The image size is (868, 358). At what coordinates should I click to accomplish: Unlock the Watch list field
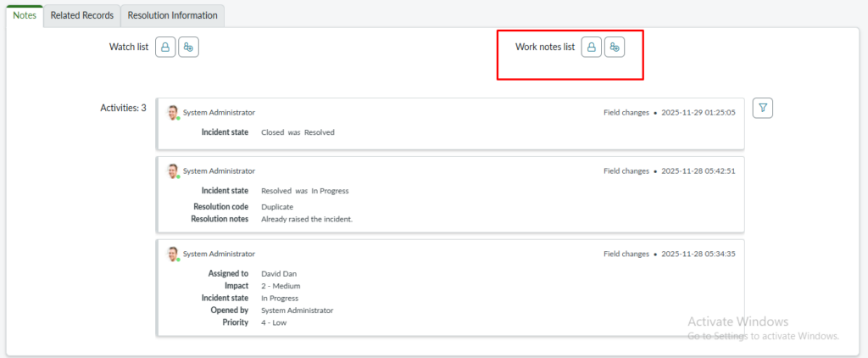(x=166, y=48)
